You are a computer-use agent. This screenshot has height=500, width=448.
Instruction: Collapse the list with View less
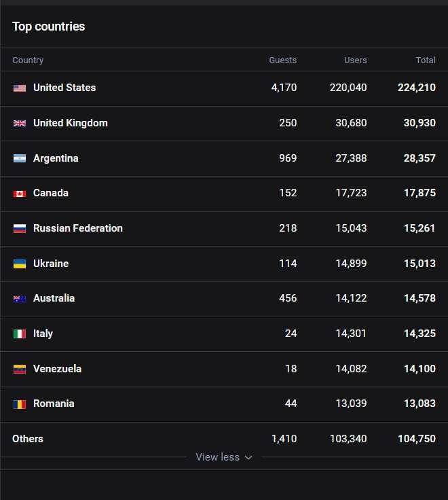(224, 457)
